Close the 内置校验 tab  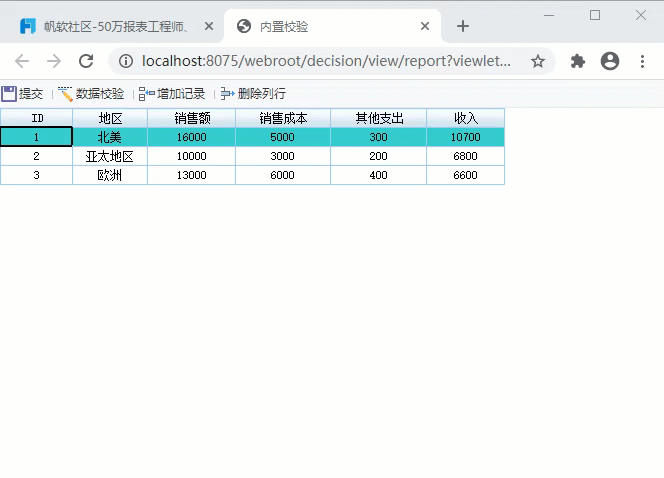[x=425, y=26]
